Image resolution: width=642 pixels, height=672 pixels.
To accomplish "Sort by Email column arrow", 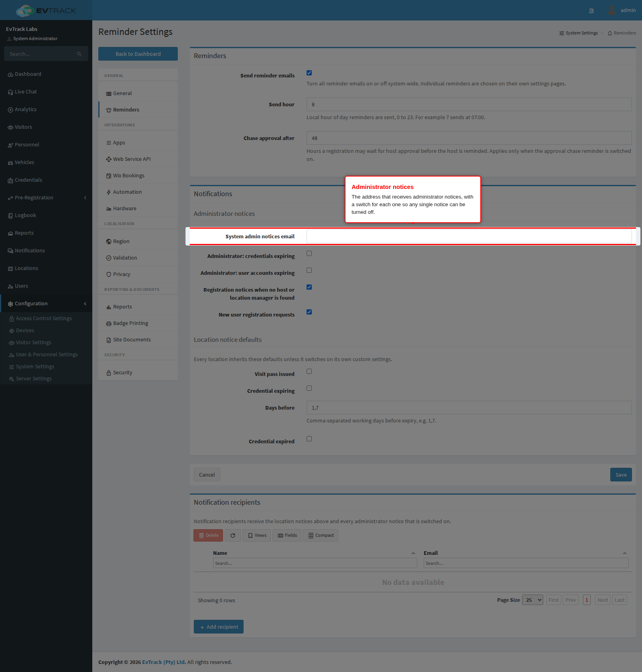I will point(625,553).
